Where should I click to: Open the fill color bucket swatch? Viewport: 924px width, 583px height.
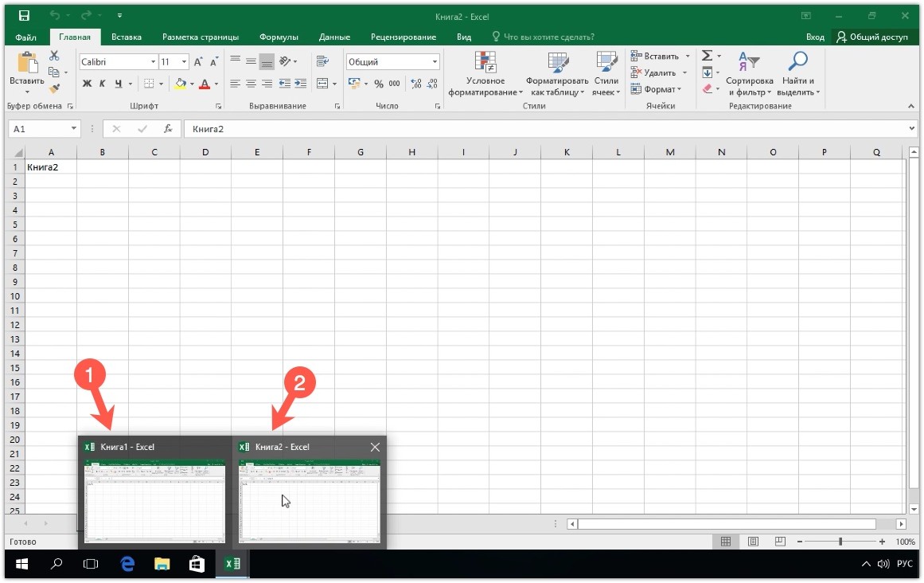[x=181, y=84]
